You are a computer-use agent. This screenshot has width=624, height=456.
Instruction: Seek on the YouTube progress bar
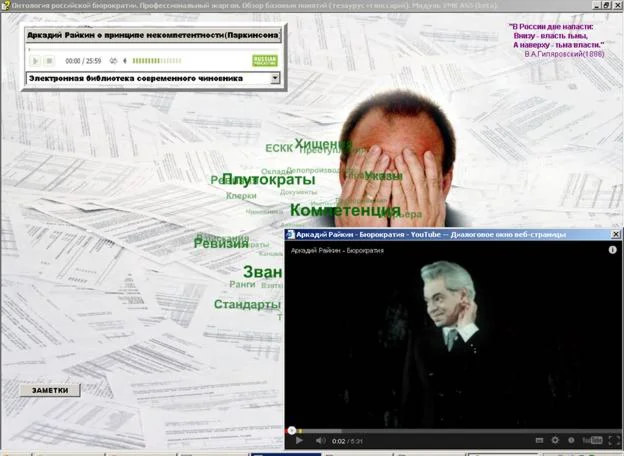[452, 431]
